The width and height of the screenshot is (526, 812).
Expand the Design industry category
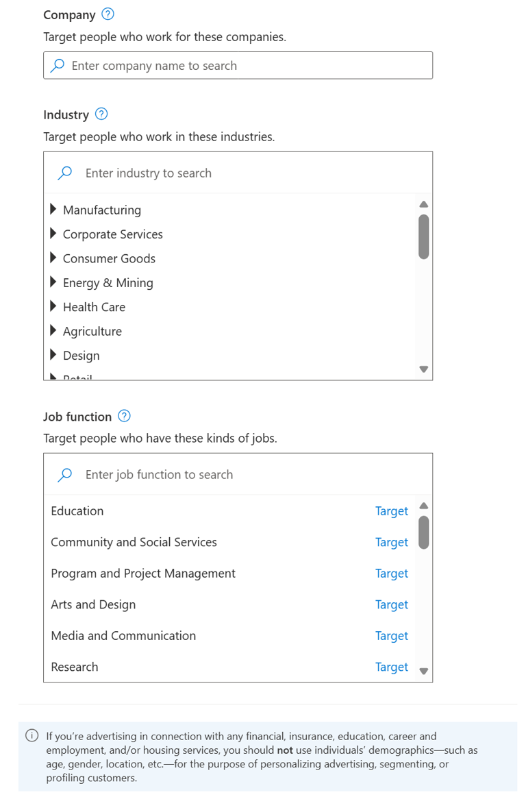tap(53, 355)
